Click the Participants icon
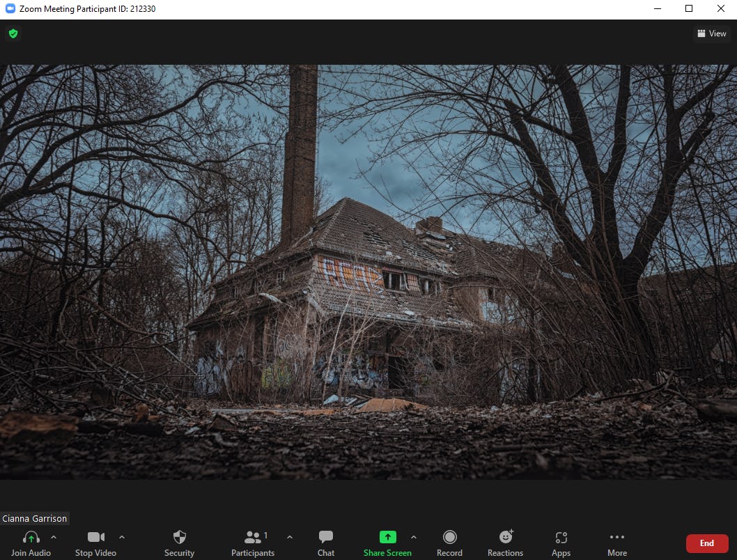 coord(252,537)
